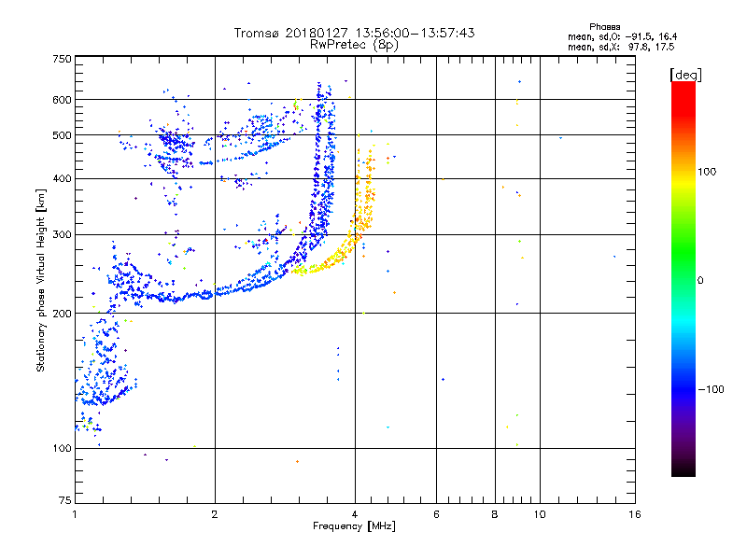Click the y-axis tick label '400'
The height and width of the screenshot is (560, 747).
pos(62,178)
